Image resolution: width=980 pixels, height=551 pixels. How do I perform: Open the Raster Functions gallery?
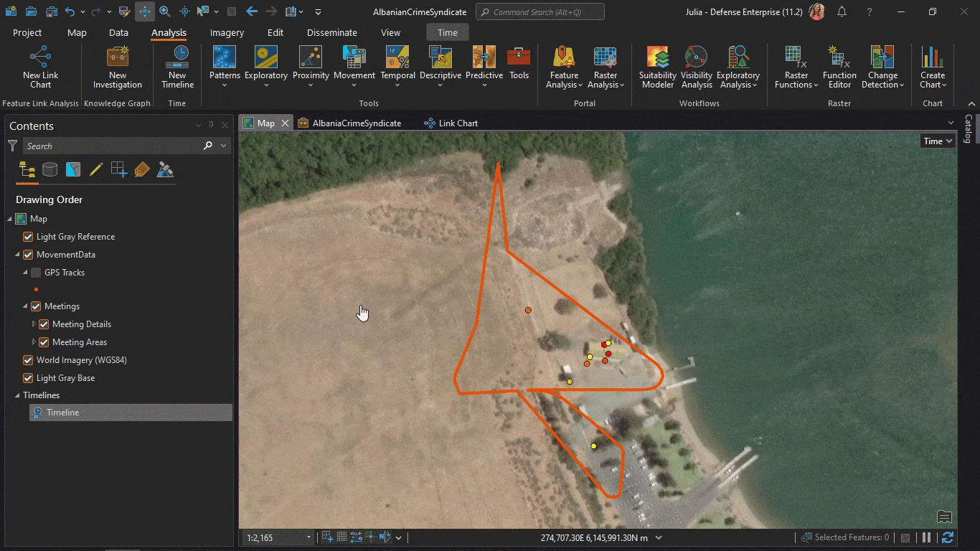coord(796,68)
